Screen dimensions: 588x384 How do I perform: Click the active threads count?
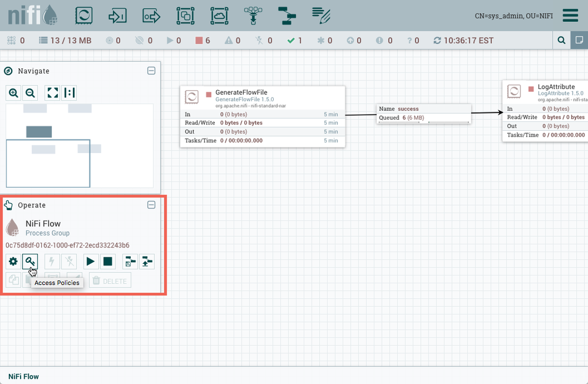(16, 41)
